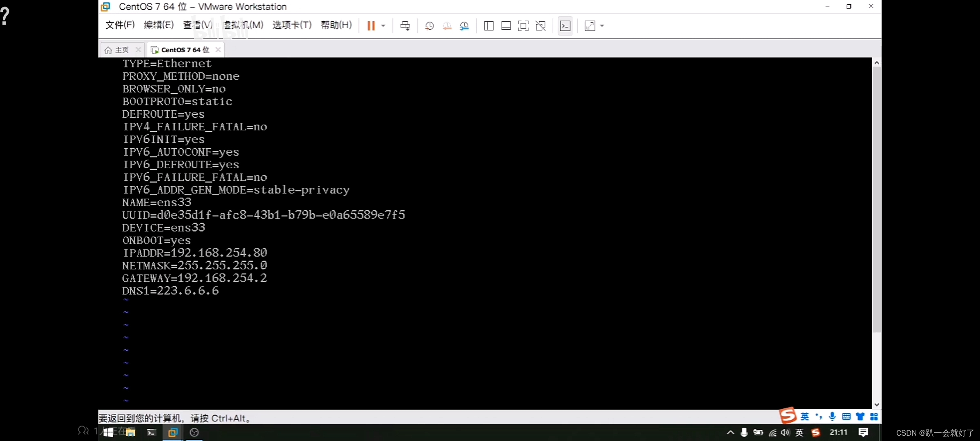980x441 pixels.
Task: Click the NETMASK=255.255.255.0 line
Action: (195, 266)
